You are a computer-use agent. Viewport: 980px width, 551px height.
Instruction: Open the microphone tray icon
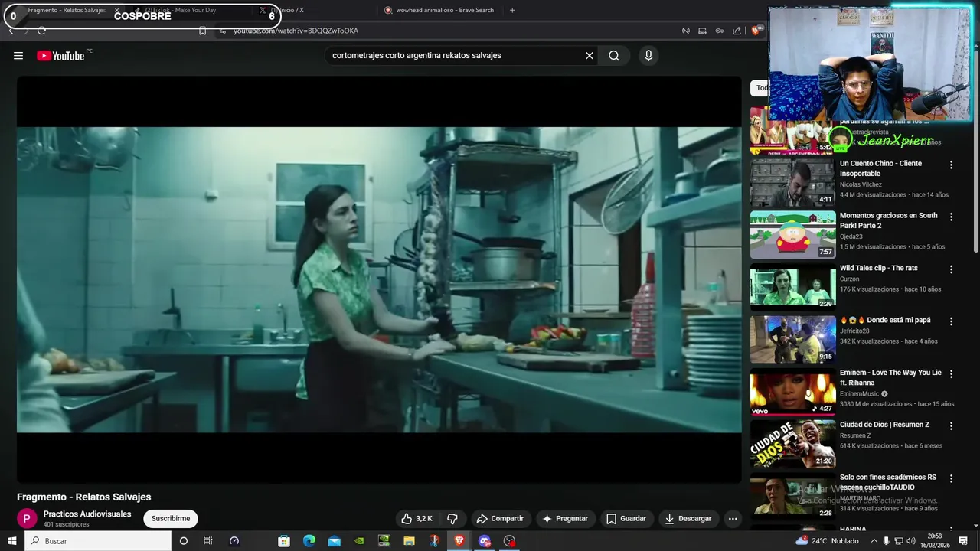point(887,541)
